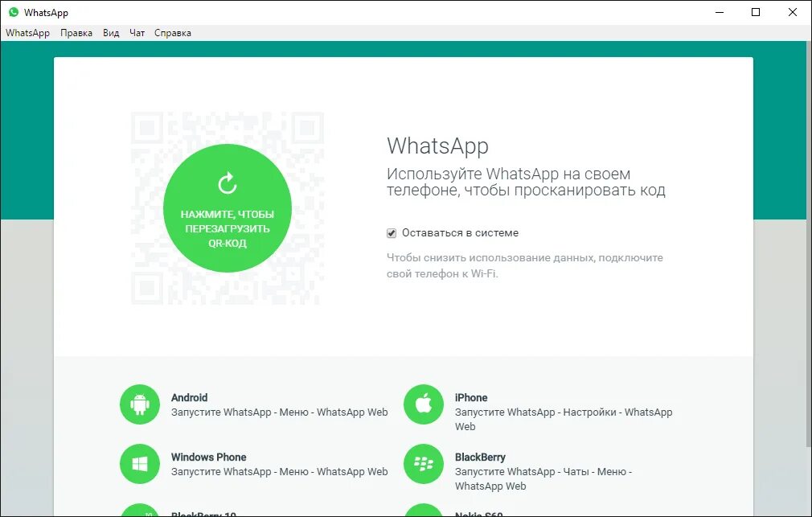Open the Чат menu

pyautogui.click(x=137, y=33)
